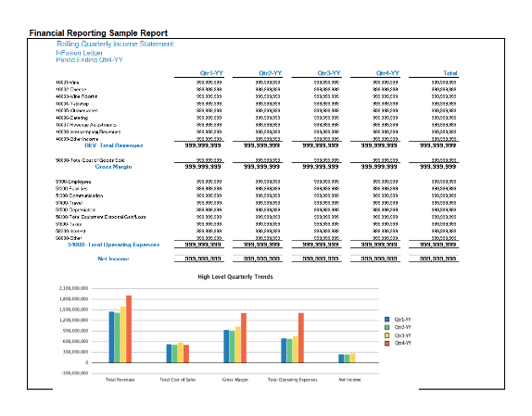Select the Catering revenue row label

(72, 118)
